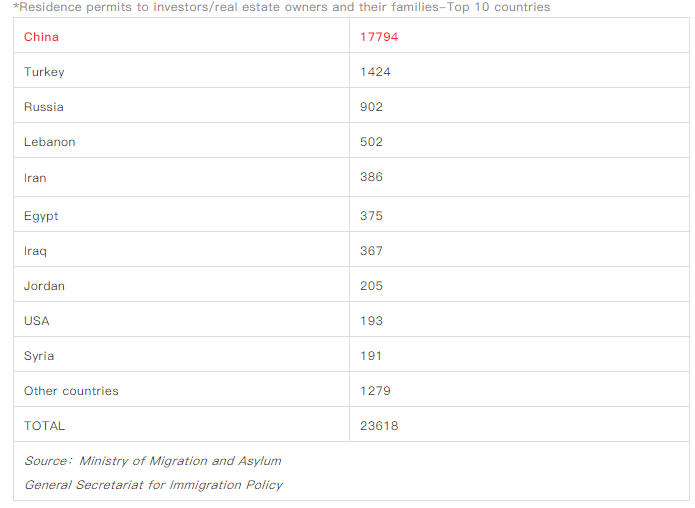Click the table title about residence permits
The image size is (695, 508).
pyautogui.click(x=282, y=7)
